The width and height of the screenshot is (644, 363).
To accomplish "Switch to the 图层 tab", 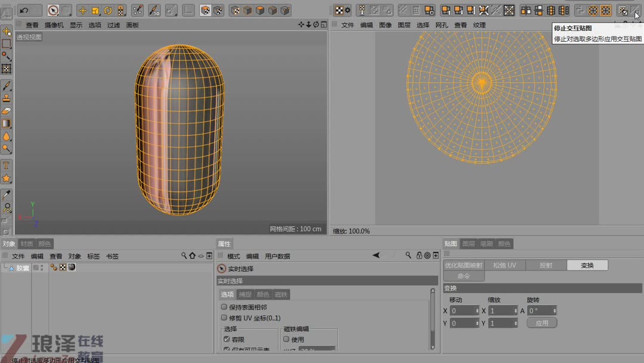I will (469, 244).
